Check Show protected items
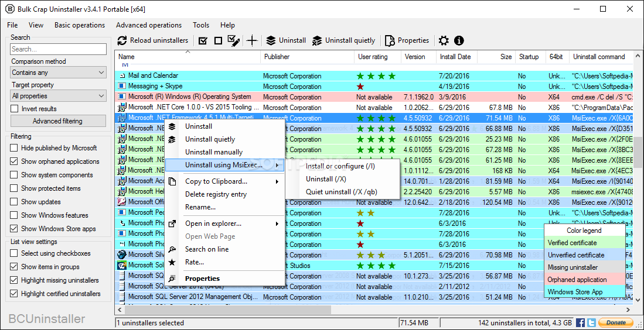This screenshot has height=330, width=644. tap(14, 188)
